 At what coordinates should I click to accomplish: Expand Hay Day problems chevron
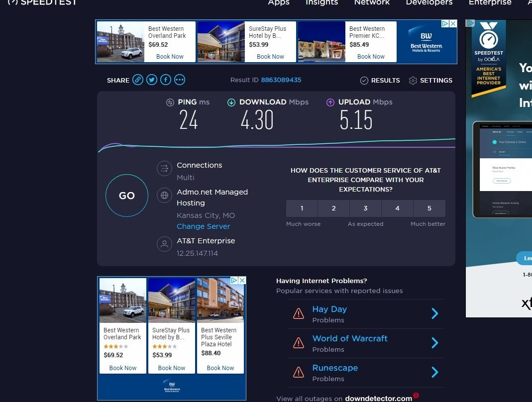click(434, 313)
